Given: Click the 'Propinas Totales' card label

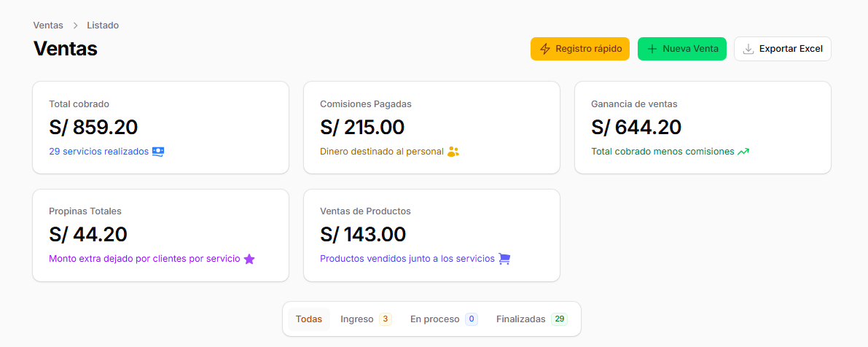Looking at the screenshot, I should [85, 211].
